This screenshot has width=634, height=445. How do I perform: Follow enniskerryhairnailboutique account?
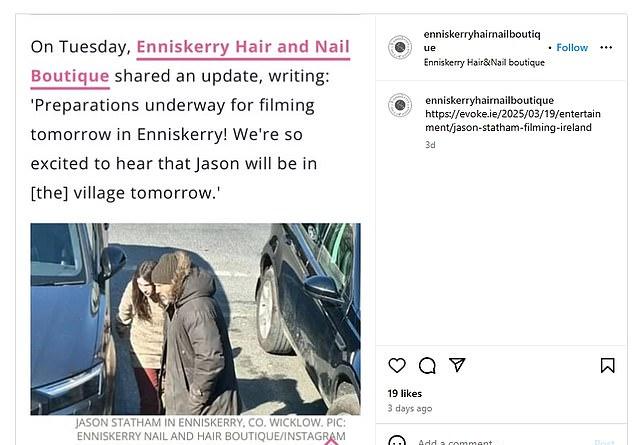coord(572,48)
